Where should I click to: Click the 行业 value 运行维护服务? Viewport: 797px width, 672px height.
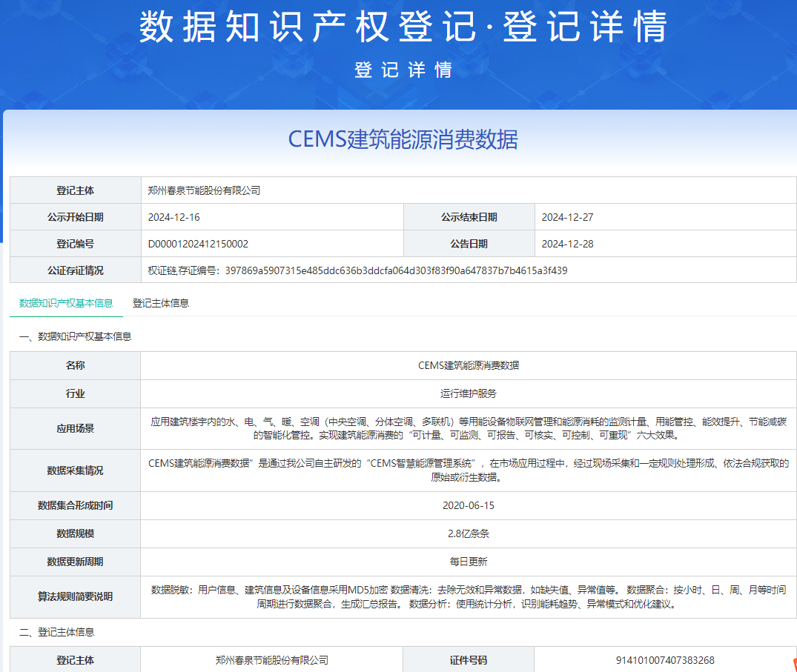(467, 393)
